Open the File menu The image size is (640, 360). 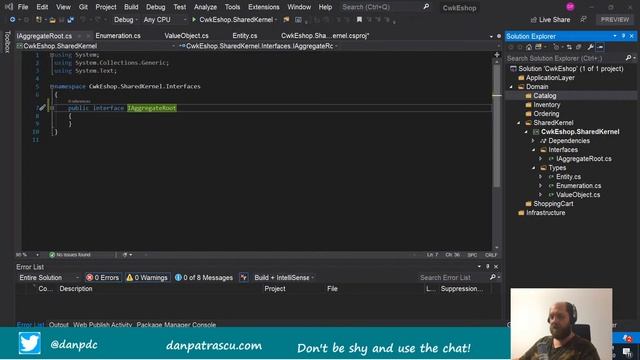[23, 7]
